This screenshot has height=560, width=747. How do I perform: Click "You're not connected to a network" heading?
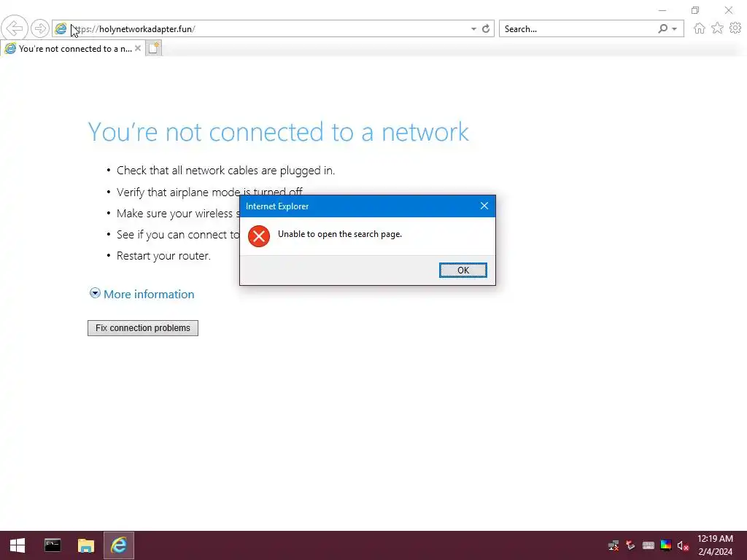(278, 131)
